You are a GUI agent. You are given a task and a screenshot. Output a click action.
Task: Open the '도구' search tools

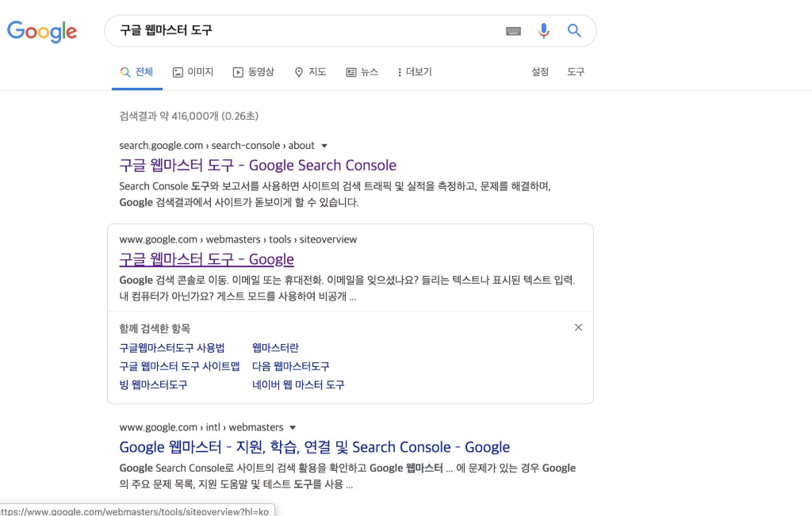(x=576, y=72)
